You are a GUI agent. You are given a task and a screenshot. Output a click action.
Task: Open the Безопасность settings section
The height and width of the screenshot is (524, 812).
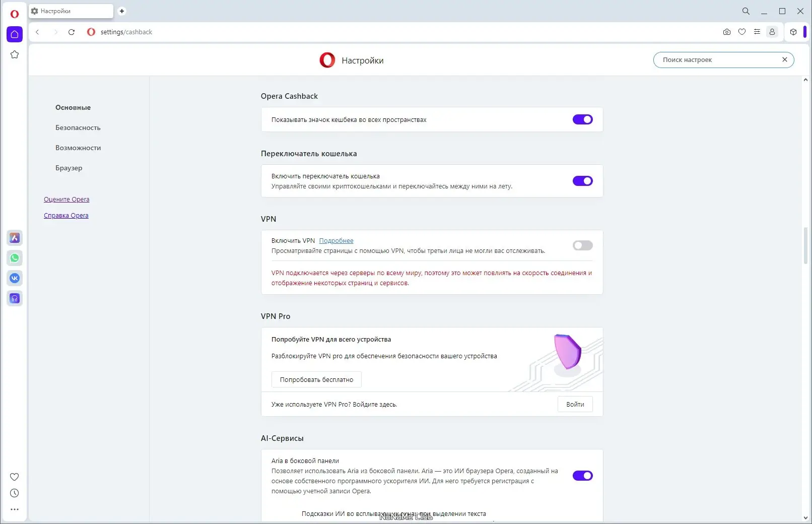tap(78, 127)
